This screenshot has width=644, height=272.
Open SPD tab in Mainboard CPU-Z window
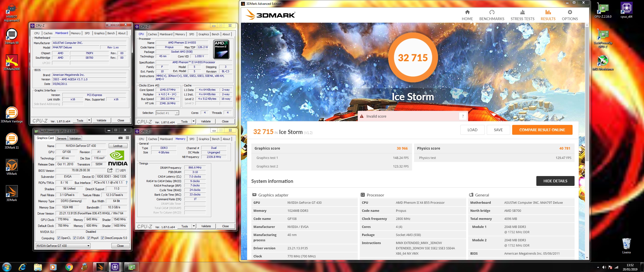pyautogui.click(x=87, y=33)
